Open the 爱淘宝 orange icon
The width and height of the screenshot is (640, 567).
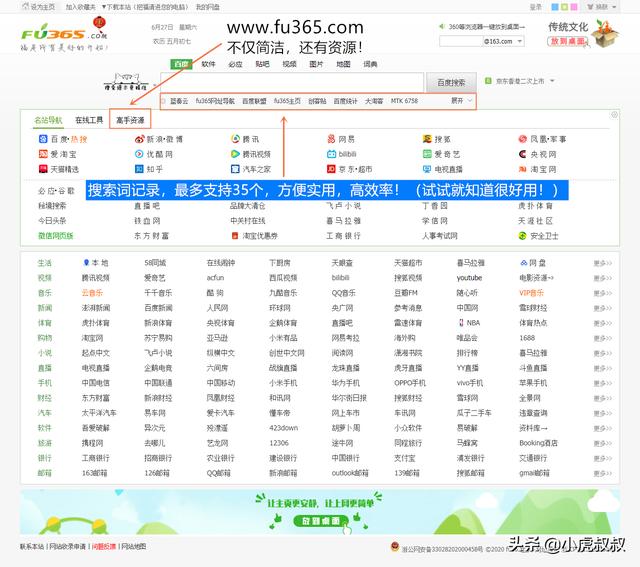point(43,154)
